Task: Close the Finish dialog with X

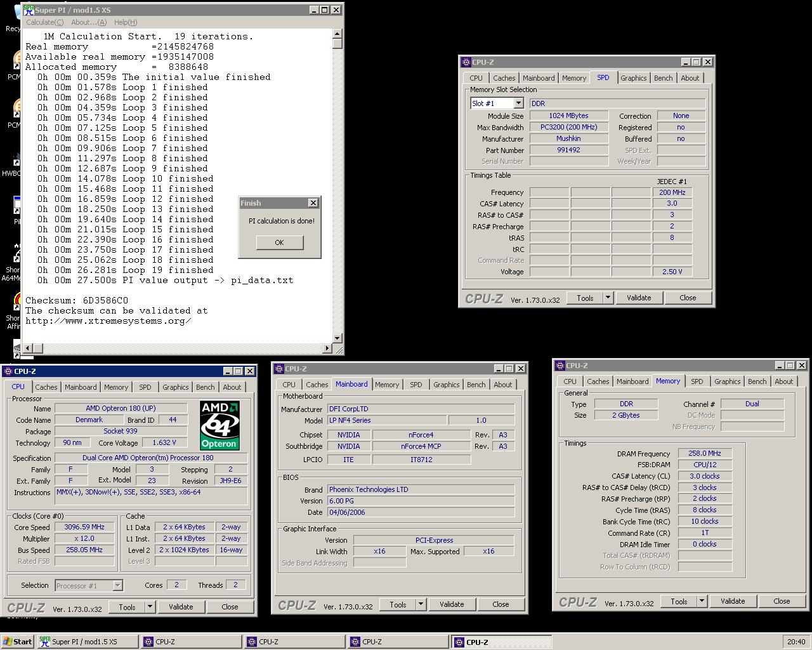Action: click(313, 203)
